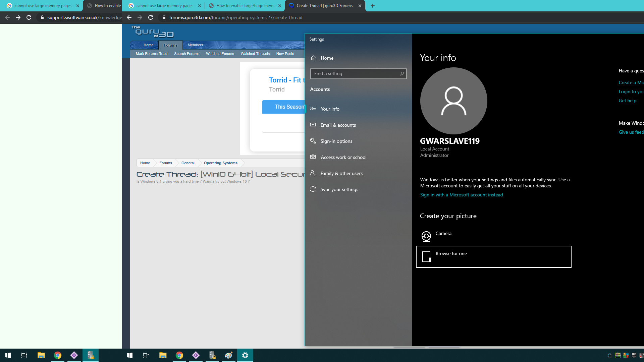Open Family & other users
The height and width of the screenshot is (362, 644).
tap(358, 173)
